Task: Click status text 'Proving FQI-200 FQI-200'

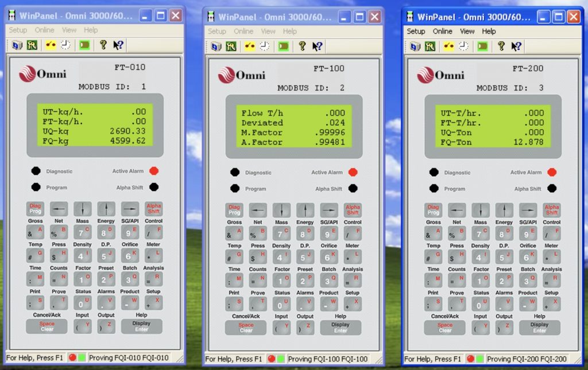Action: coord(527,359)
